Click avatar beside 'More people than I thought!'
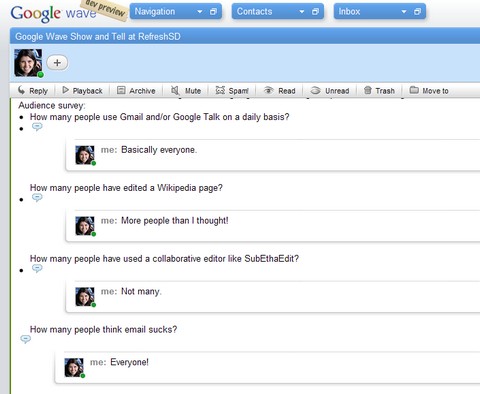480x394 pixels. (85, 226)
